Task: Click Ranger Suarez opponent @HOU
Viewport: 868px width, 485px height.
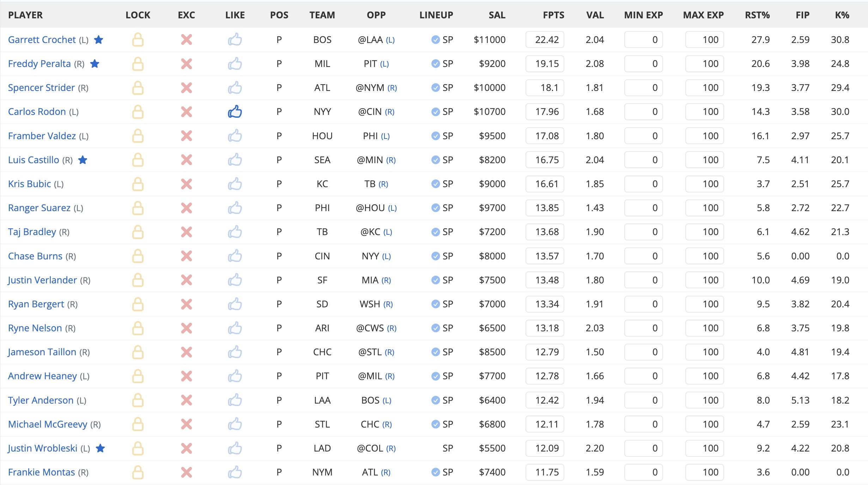Action: pyautogui.click(x=370, y=208)
